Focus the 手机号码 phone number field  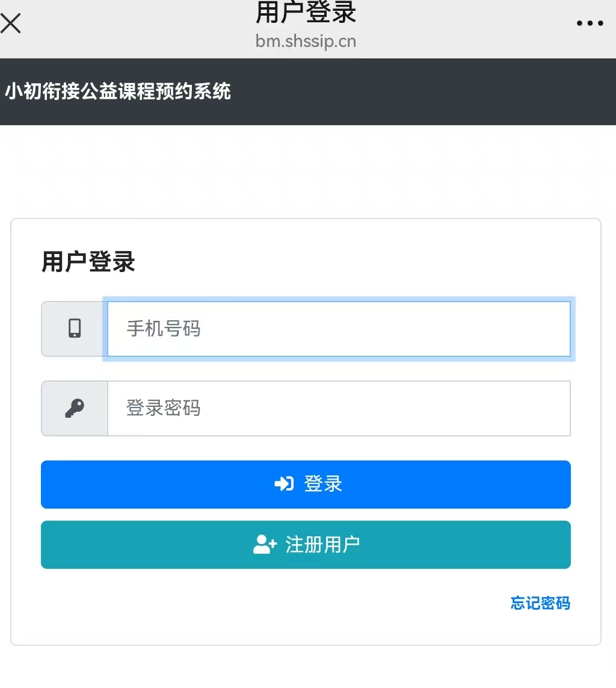[x=338, y=329]
